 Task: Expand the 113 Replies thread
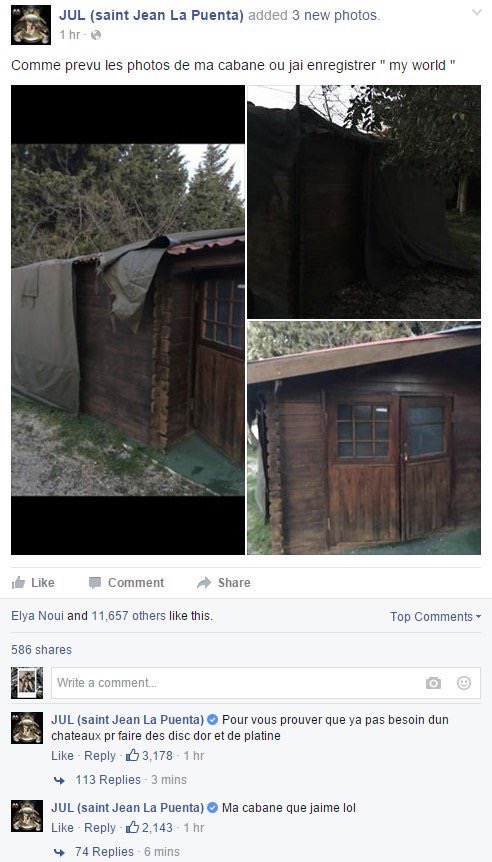point(108,780)
